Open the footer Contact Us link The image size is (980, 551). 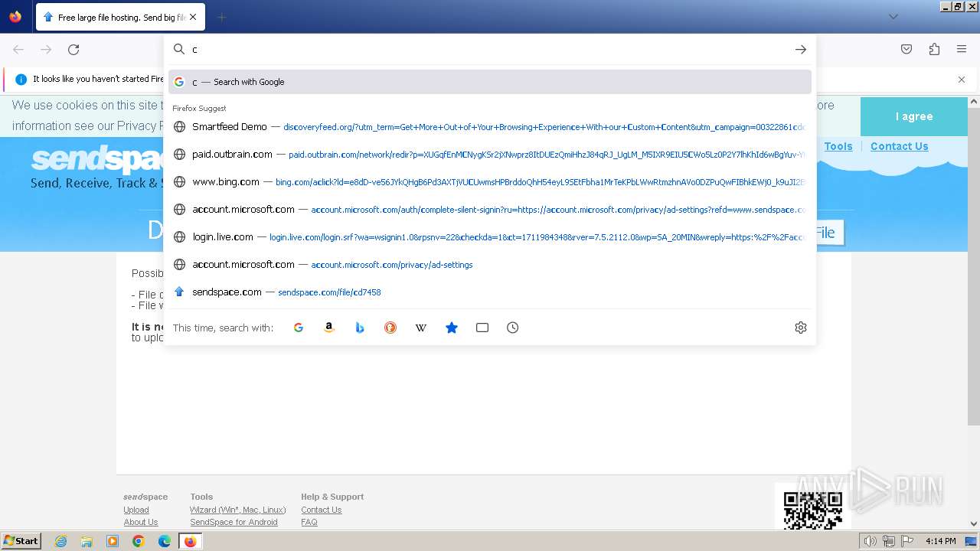[322, 510]
